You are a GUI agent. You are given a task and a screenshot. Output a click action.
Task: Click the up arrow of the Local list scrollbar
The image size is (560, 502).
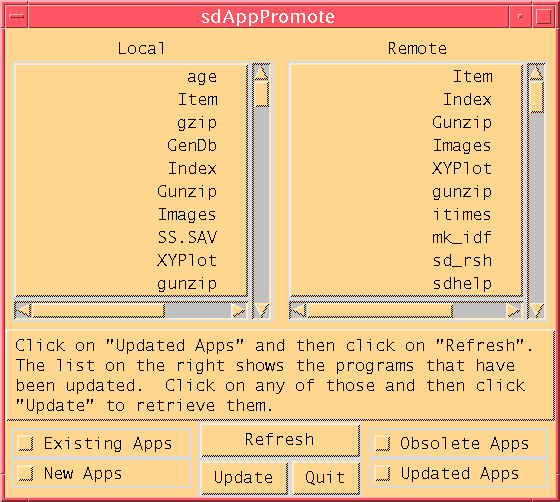coord(261,73)
